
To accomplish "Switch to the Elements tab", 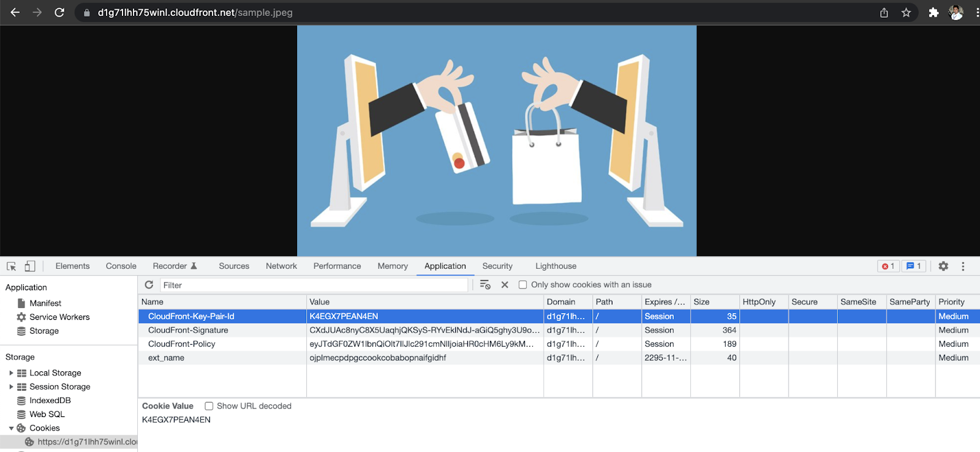I will tap(72, 266).
